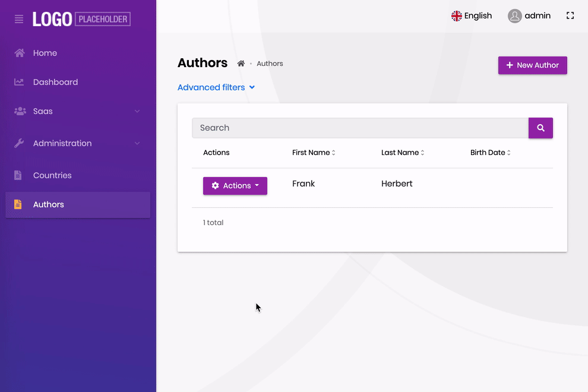
Task: Focus the Search input field
Action: click(361, 128)
